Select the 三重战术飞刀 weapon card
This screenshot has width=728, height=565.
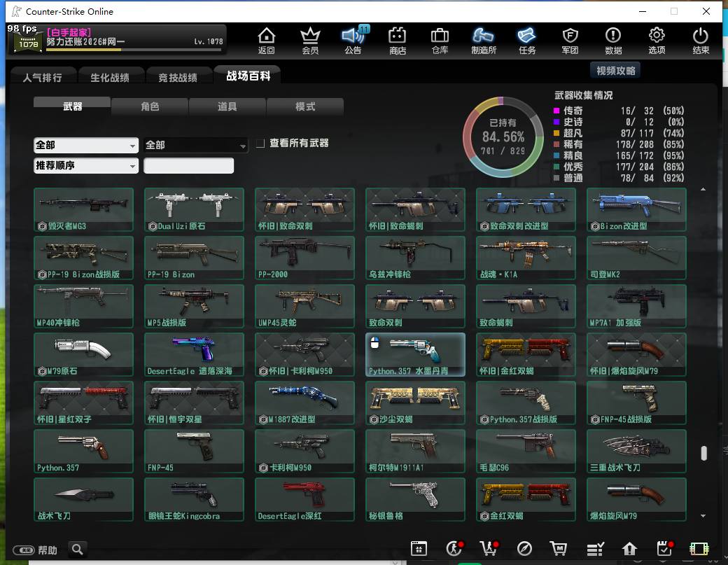(636, 451)
